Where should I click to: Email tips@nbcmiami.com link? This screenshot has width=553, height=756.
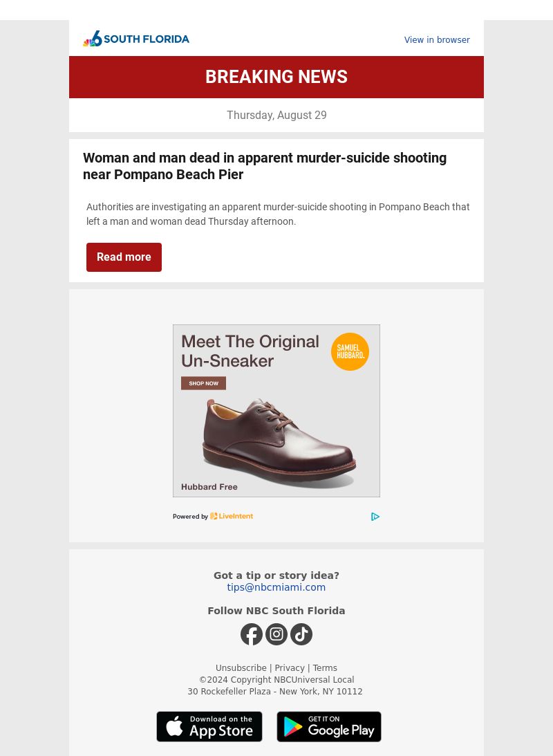276,587
